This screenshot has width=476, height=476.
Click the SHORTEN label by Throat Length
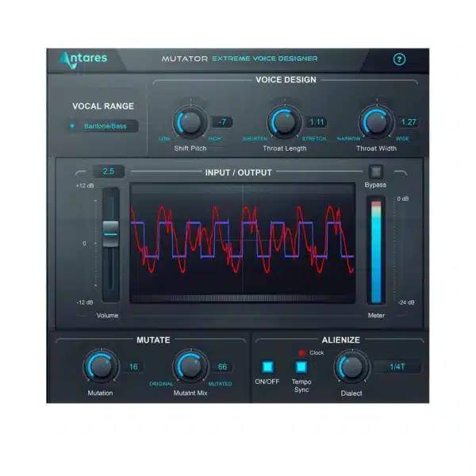tap(255, 139)
